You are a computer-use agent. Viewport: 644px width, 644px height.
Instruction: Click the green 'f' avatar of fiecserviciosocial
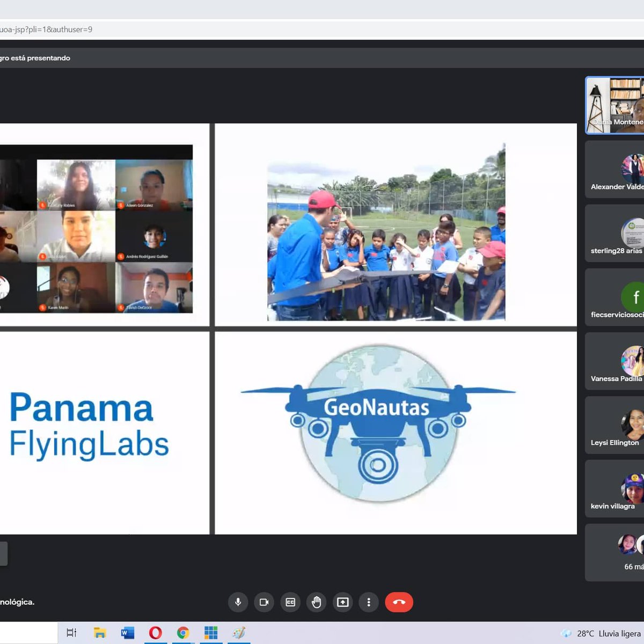(633, 296)
